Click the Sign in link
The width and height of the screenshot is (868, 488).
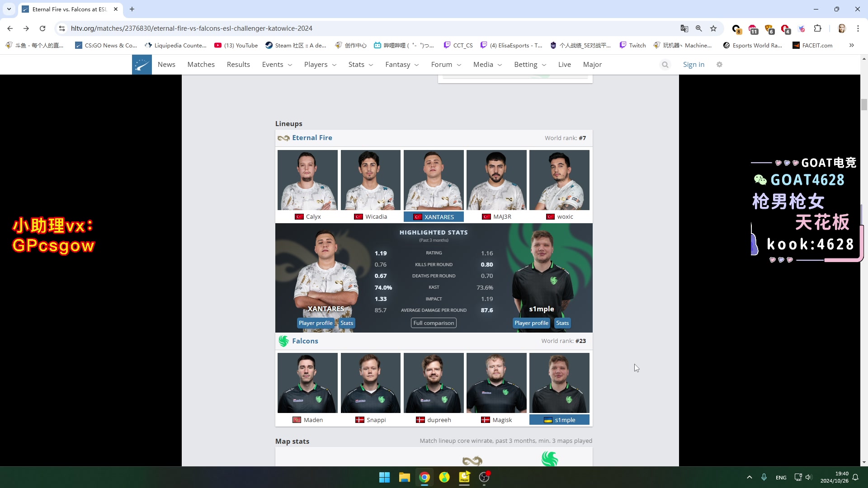coord(694,64)
